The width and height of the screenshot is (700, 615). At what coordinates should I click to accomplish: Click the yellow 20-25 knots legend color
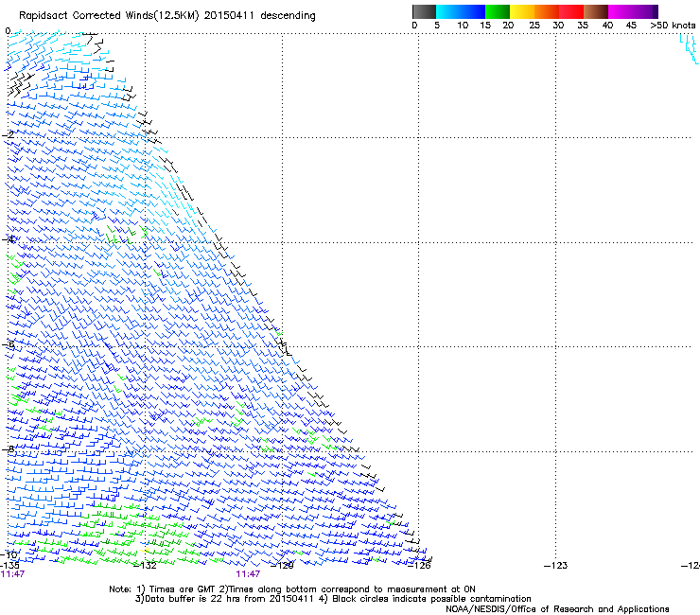522,11
